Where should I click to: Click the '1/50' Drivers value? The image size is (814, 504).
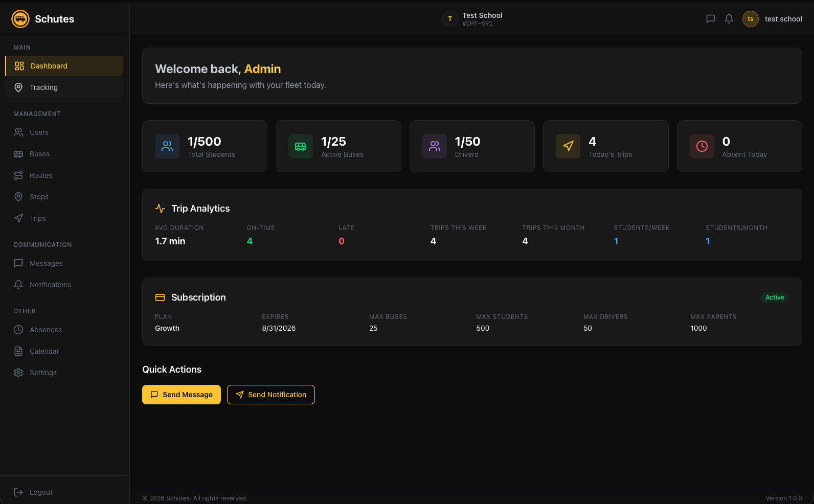468,142
